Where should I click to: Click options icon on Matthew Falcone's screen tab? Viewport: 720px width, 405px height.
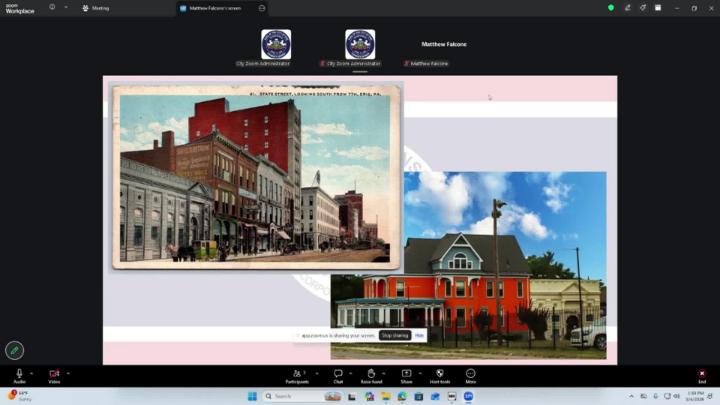[262, 8]
